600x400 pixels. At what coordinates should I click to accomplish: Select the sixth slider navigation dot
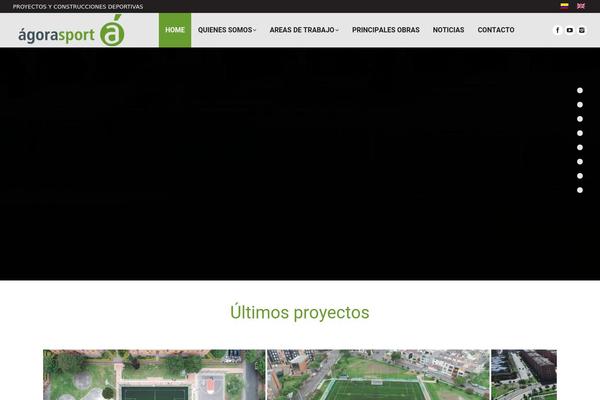pyautogui.click(x=580, y=162)
